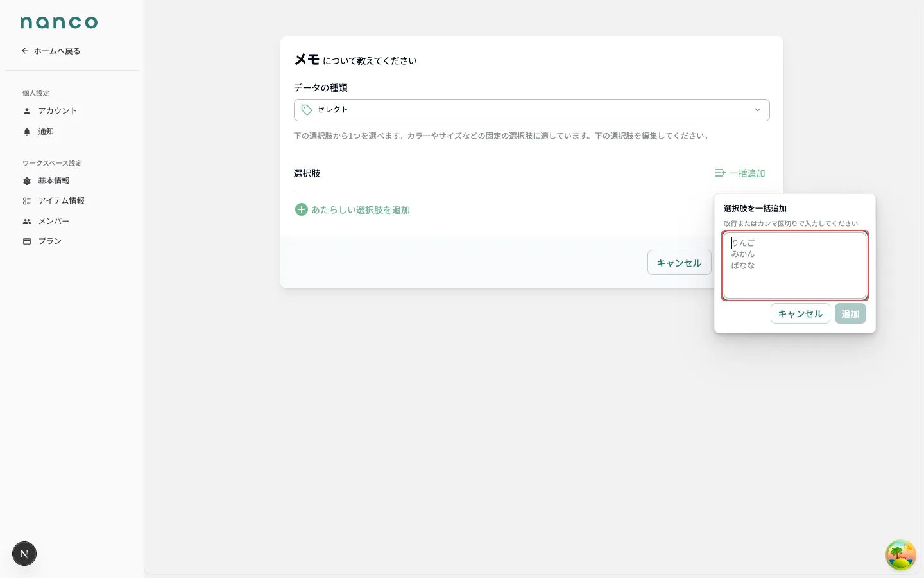The width and height of the screenshot is (924, 578).
Task: Open メンバー settings
Action: click(x=54, y=222)
